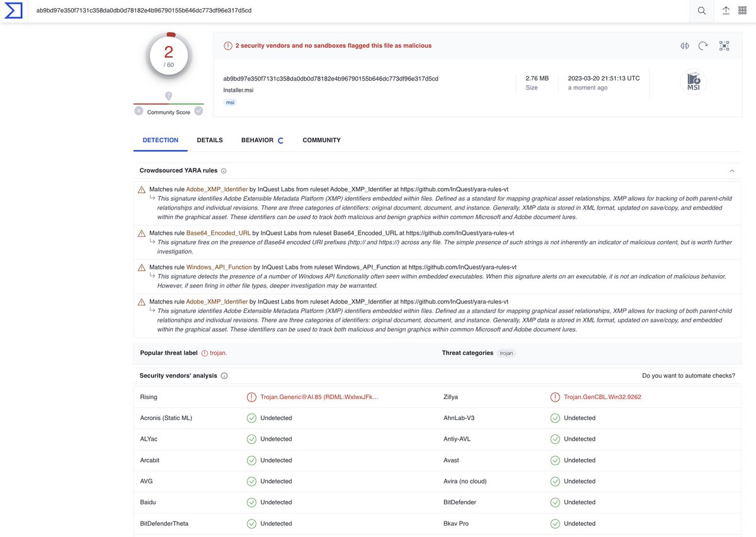
Task: Click warning icon of Base64_Encoded_URL rule
Action: tap(142, 234)
